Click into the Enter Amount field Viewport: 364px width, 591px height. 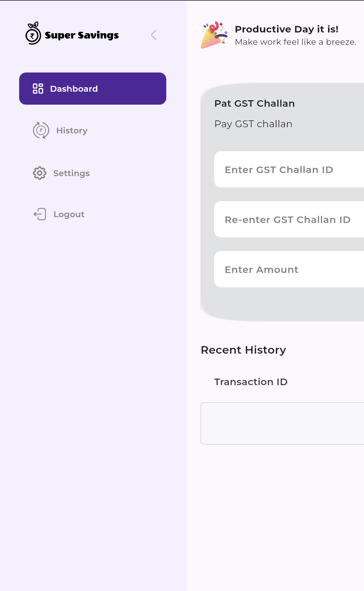tap(289, 270)
